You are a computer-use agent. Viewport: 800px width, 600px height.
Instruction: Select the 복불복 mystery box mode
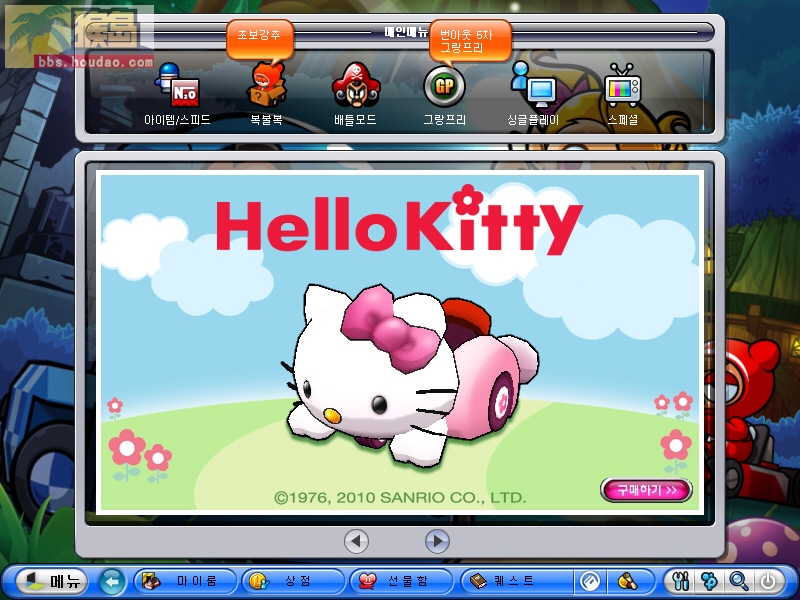[266, 94]
